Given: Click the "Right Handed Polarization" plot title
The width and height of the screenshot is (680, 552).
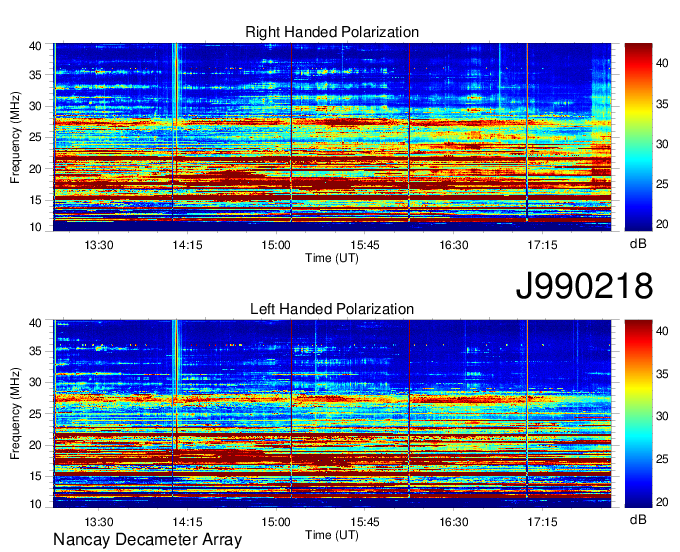Looking at the screenshot, I should 332,32.
